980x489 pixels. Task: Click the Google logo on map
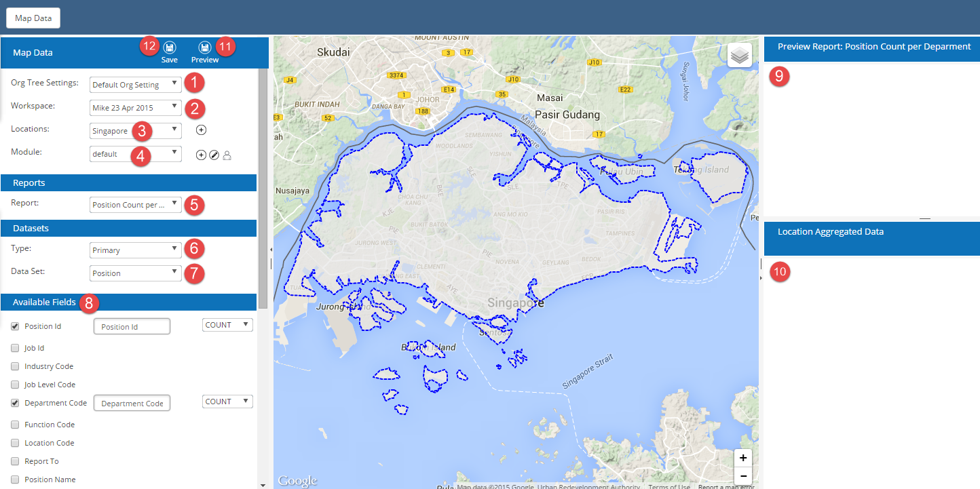(x=297, y=481)
